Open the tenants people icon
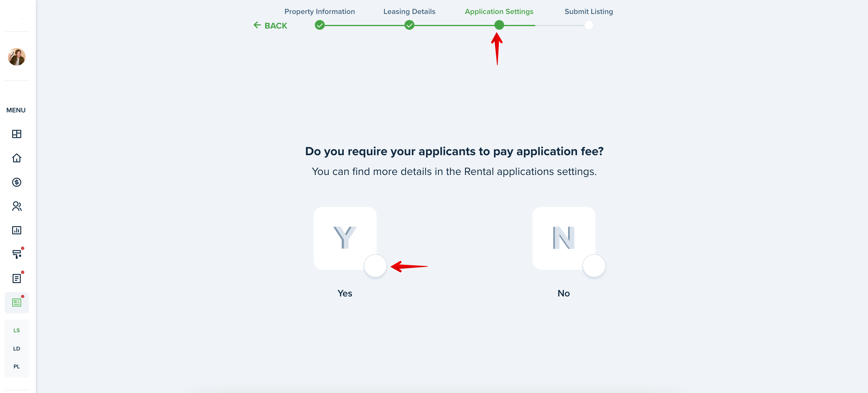 16,206
